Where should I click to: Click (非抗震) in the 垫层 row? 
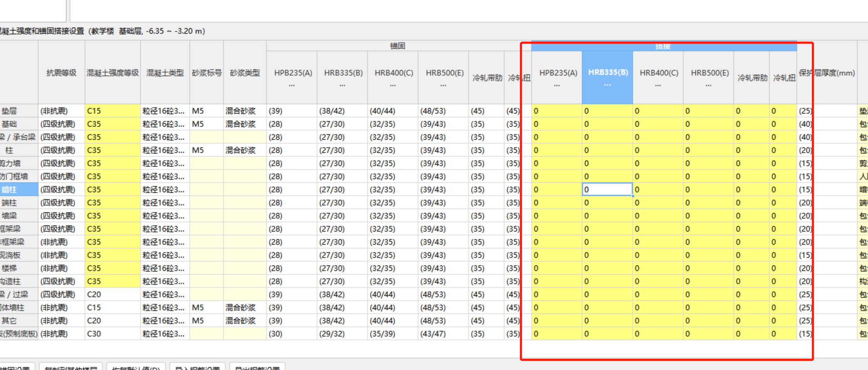pyautogui.click(x=62, y=111)
